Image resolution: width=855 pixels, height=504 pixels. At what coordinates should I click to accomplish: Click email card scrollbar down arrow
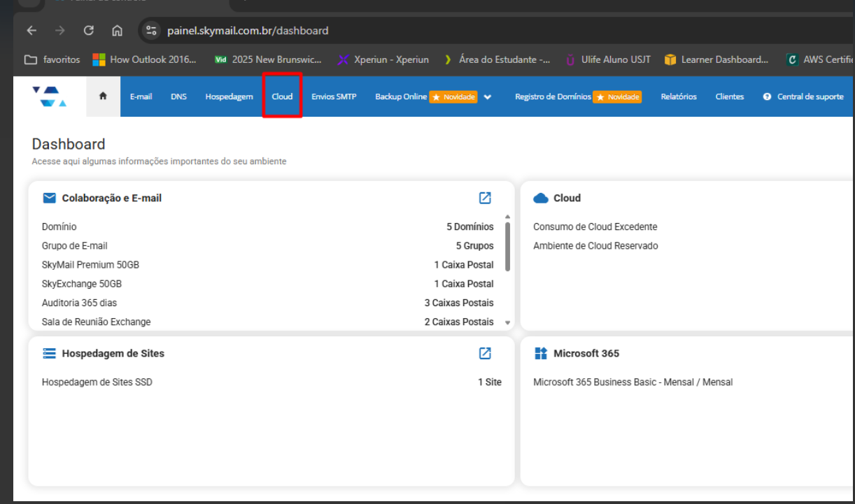[508, 323]
